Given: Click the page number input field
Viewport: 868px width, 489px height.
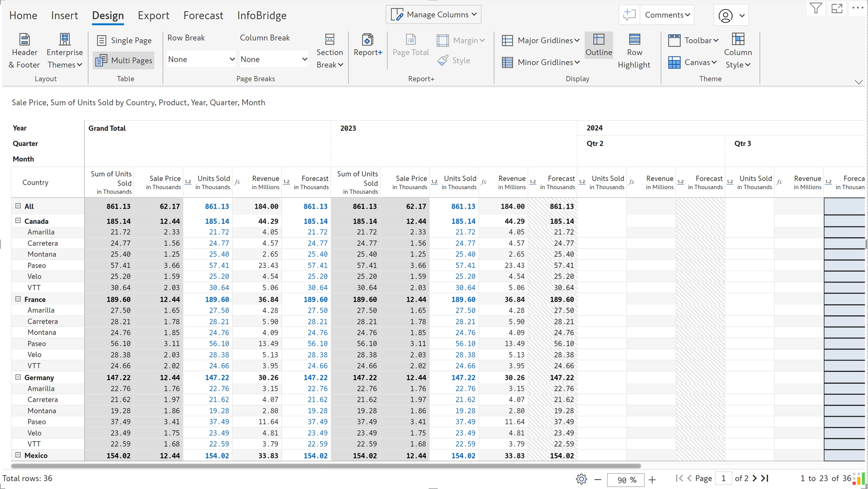Looking at the screenshot, I should click(x=723, y=478).
